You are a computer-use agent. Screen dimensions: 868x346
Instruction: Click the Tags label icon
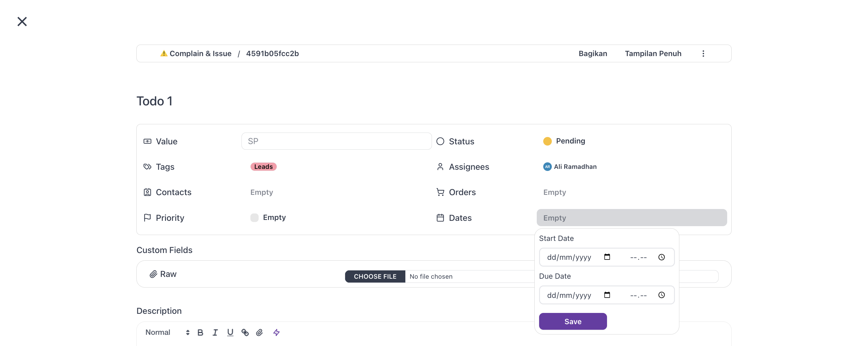[x=147, y=167]
